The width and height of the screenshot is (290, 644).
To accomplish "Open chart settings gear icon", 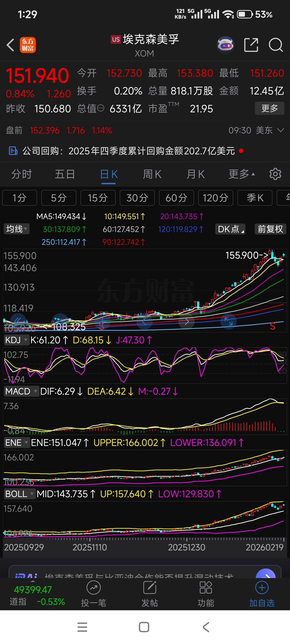I will pos(275,174).
